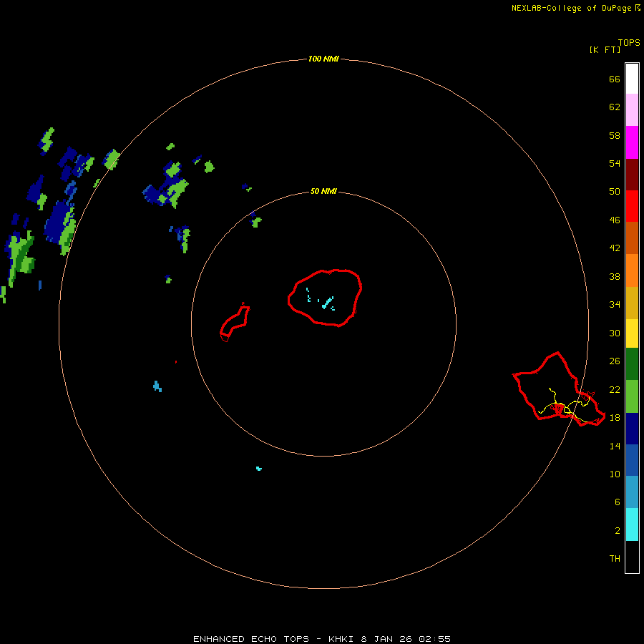Click the legend value '22'
The image size is (644, 644).
pos(615,389)
